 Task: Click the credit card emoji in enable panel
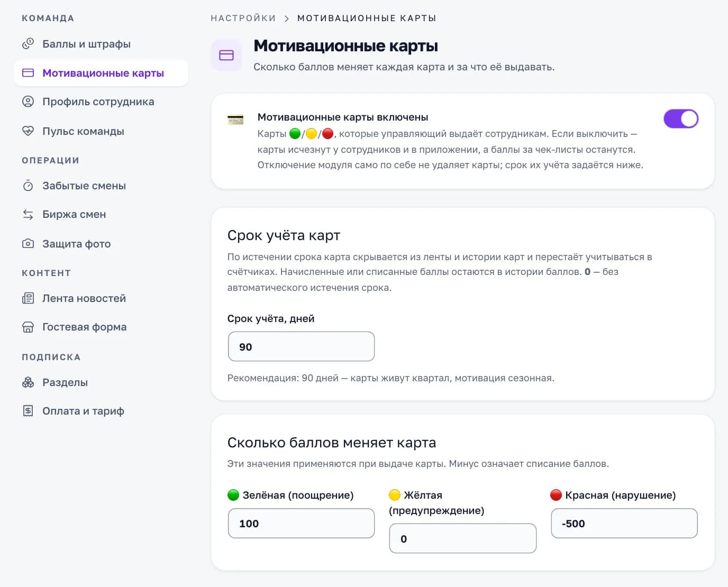click(x=235, y=119)
